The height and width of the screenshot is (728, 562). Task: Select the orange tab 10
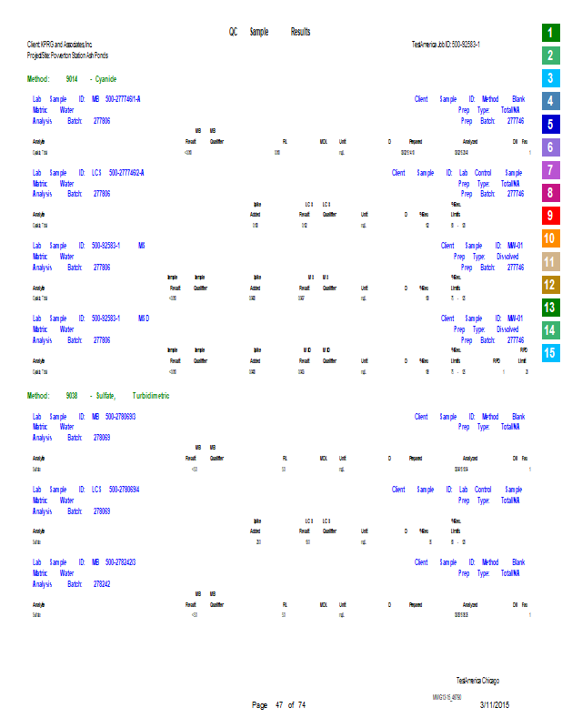point(549,238)
